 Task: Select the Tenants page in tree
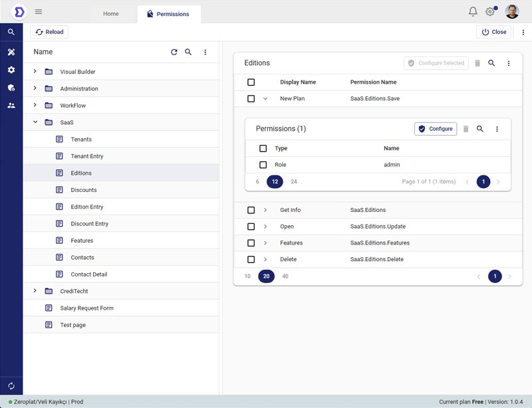(81, 139)
